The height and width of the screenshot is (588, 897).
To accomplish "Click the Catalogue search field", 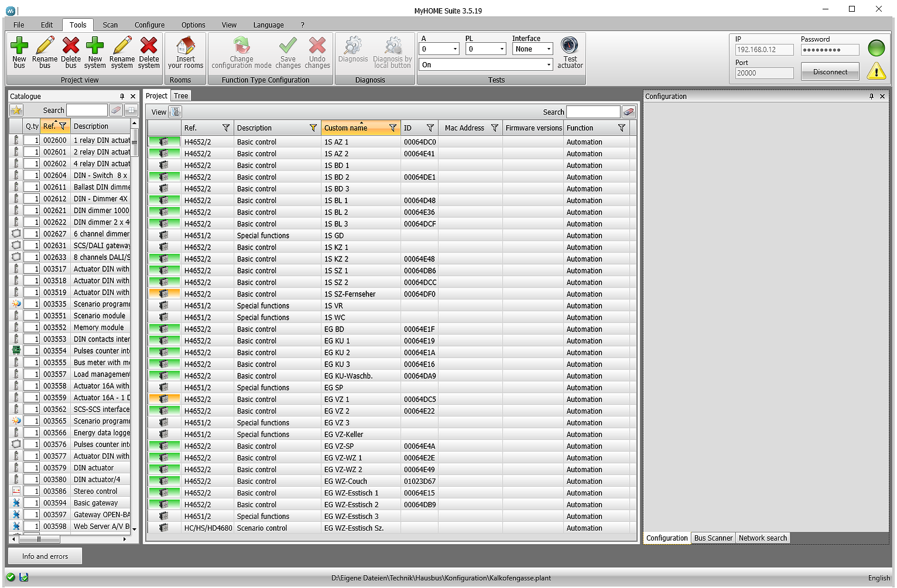I will point(87,110).
